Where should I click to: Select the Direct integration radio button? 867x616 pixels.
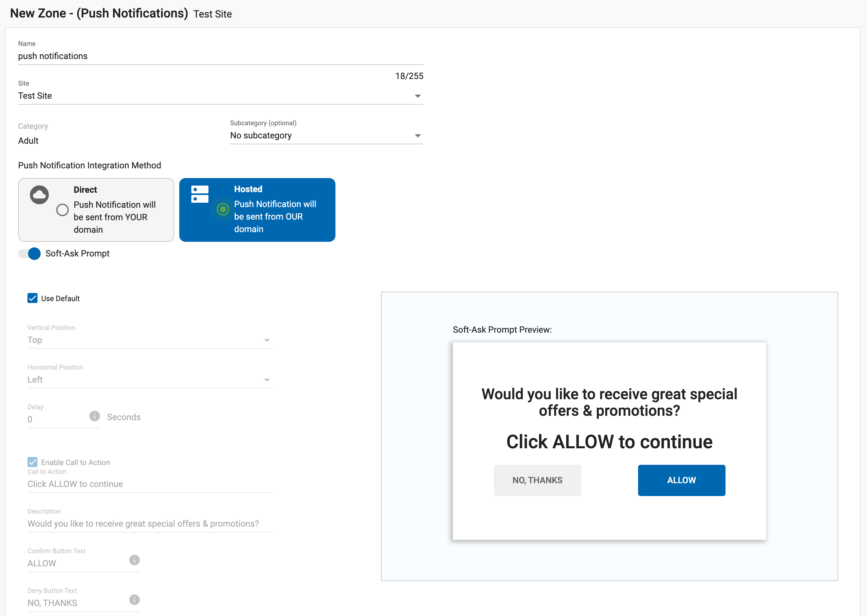pos(62,210)
